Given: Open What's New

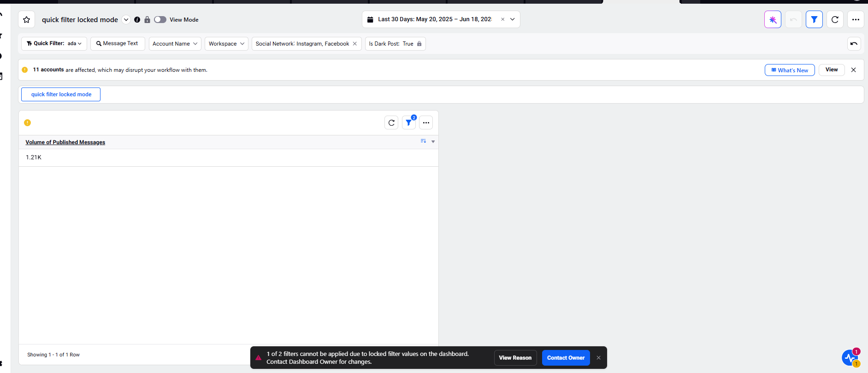Looking at the screenshot, I should click(x=790, y=70).
